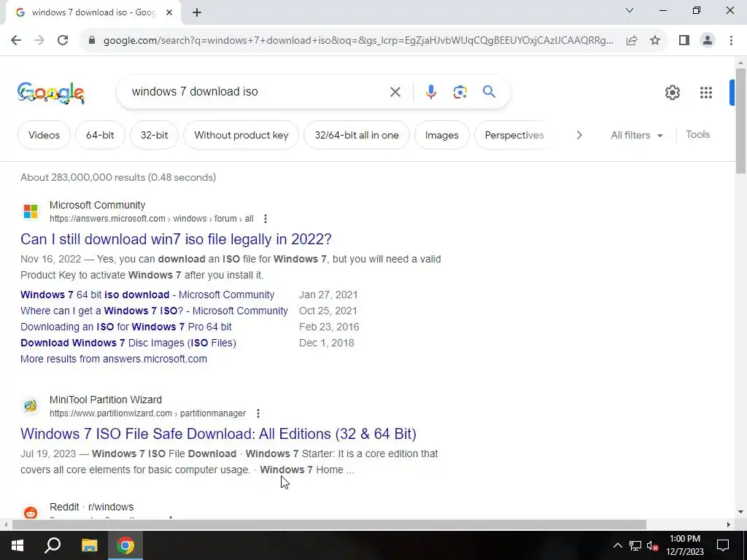Bookmark this page with the star icon
The width and height of the screenshot is (747, 560).
[x=655, y=41]
